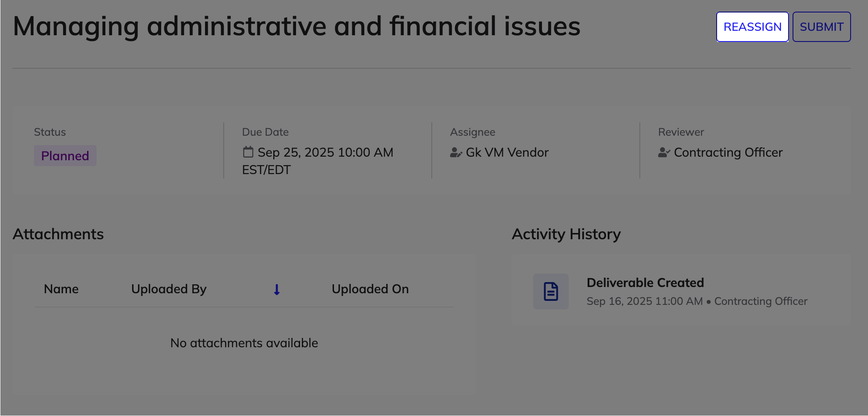
Task: Expand the Activity History entry Deliverable Created
Action: [645, 282]
